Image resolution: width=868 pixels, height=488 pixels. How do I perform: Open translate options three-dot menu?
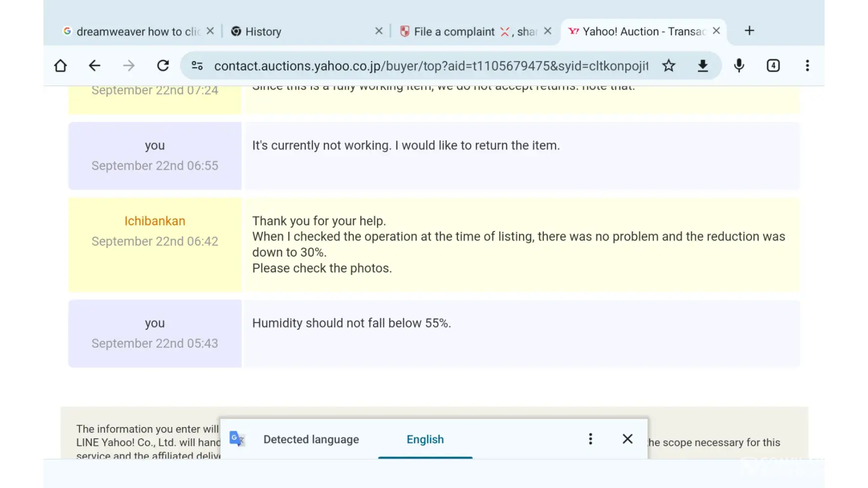click(x=591, y=439)
